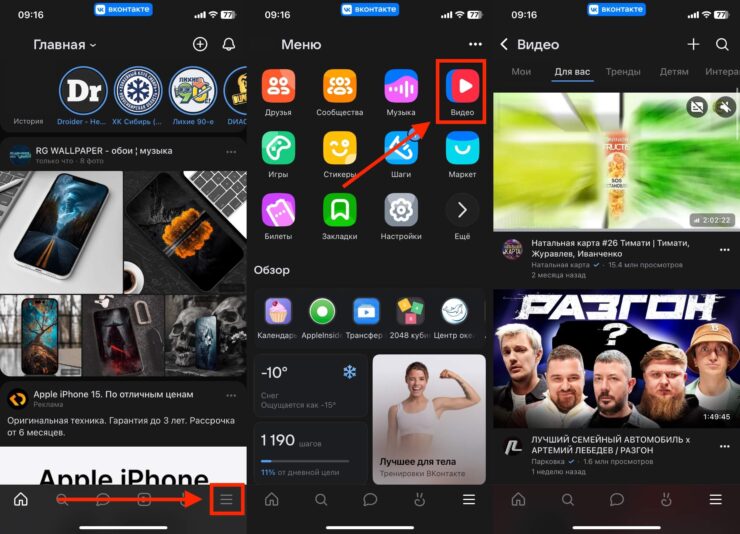Viewport: 740px width, 534px height.
Task: Open the Видео icon in menu
Action: click(x=461, y=87)
